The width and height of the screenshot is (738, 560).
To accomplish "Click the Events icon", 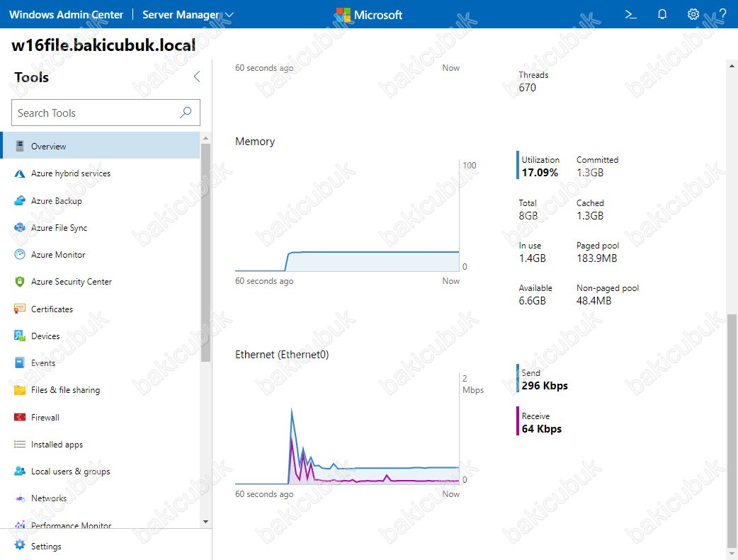I will pyautogui.click(x=20, y=362).
